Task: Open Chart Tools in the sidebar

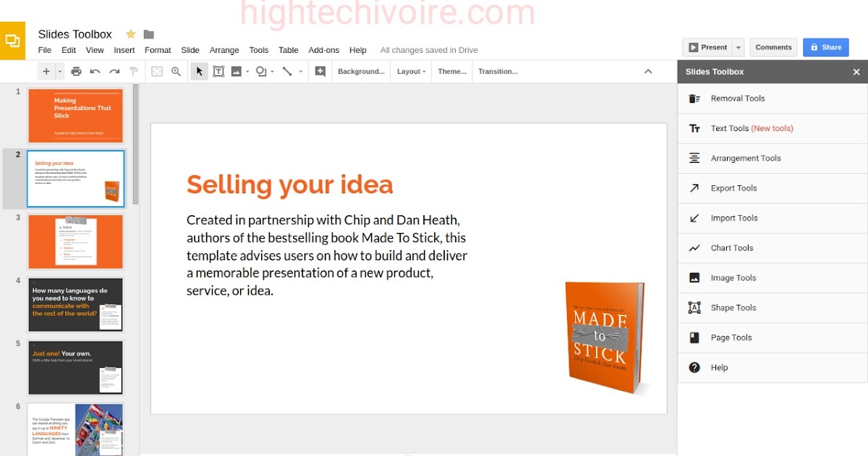Action: [732, 248]
